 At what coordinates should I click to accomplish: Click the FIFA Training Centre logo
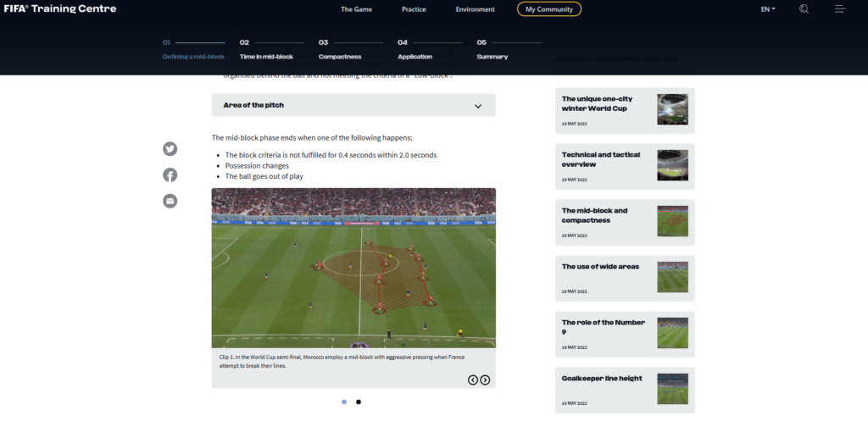[60, 8]
